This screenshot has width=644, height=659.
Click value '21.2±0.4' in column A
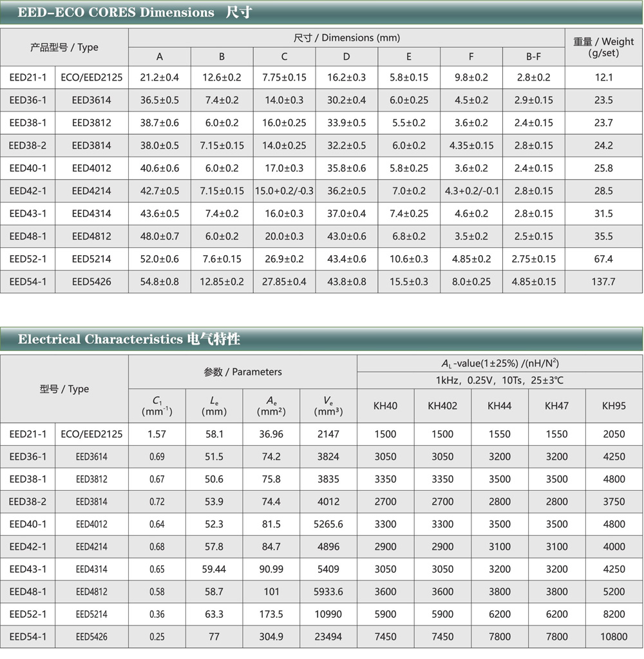point(160,77)
